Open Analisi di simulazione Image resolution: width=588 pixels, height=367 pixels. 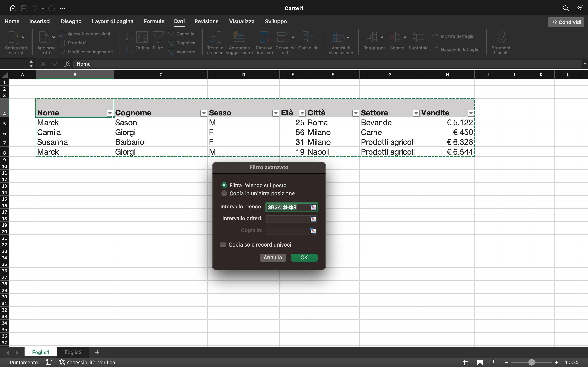point(340,42)
